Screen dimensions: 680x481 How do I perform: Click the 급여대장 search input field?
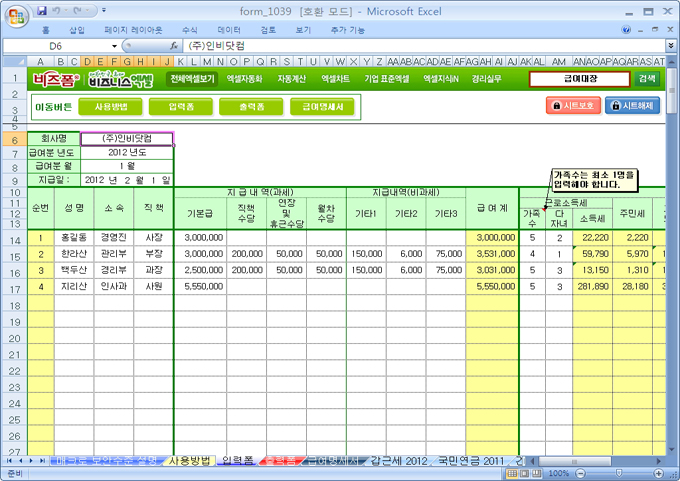coord(580,78)
